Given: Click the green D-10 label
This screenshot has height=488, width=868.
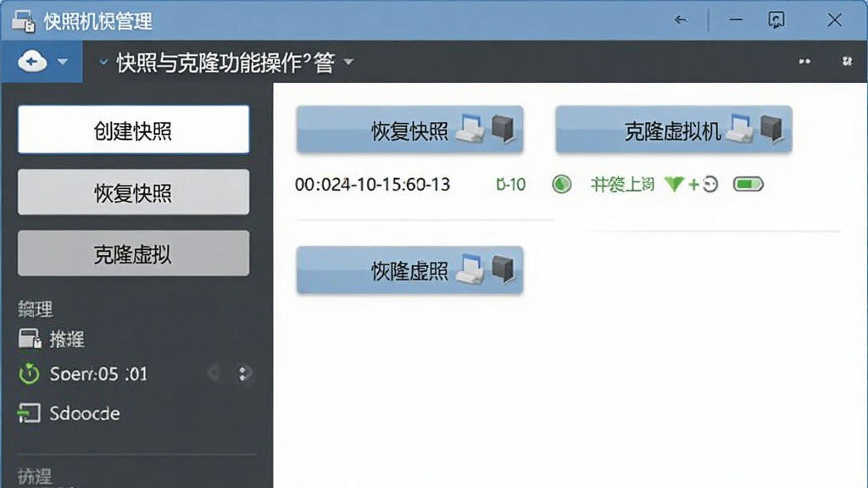Looking at the screenshot, I should (x=510, y=184).
